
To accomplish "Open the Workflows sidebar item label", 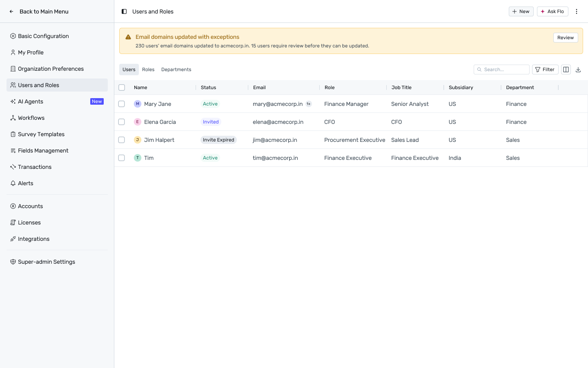I will pyautogui.click(x=31, y=118).
